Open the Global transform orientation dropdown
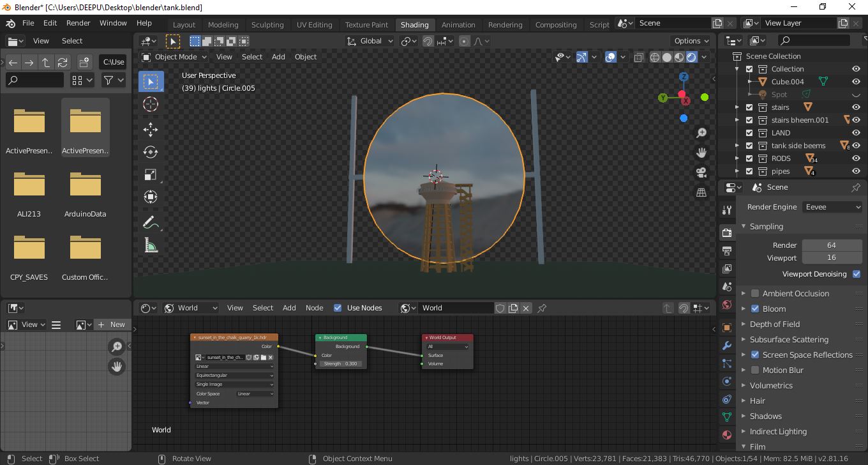The width and height of the screenshot is (868, 465). pos(370,41)
